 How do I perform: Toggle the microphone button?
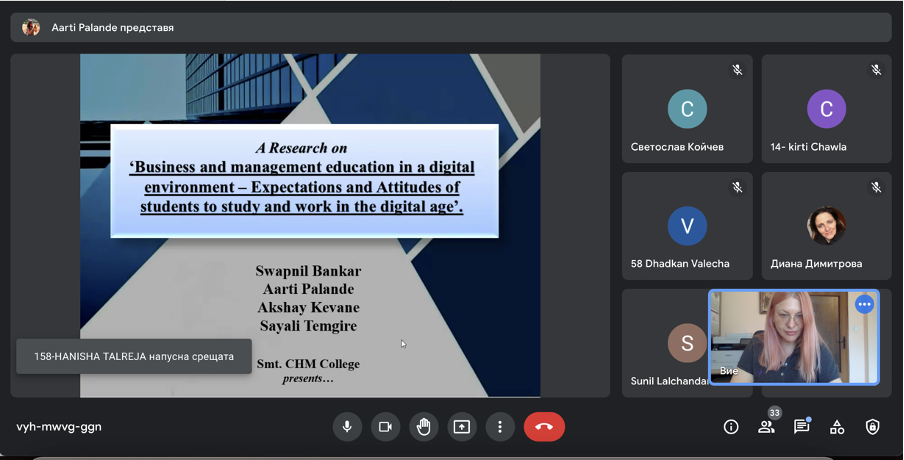point(347,427)
